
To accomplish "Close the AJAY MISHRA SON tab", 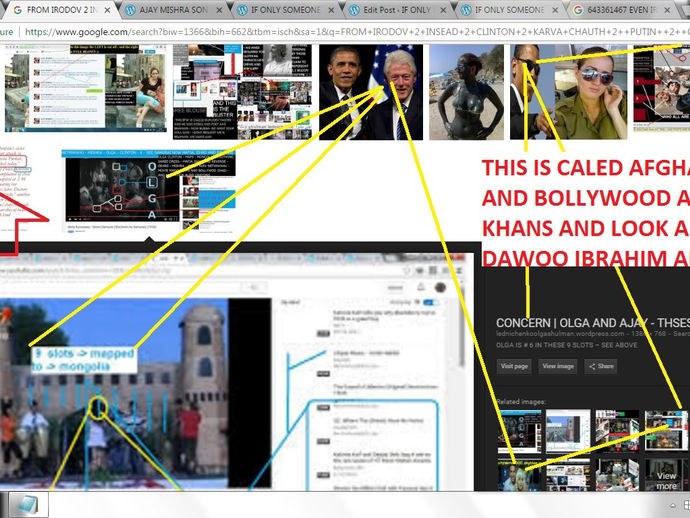I will (x=220, y=10).
